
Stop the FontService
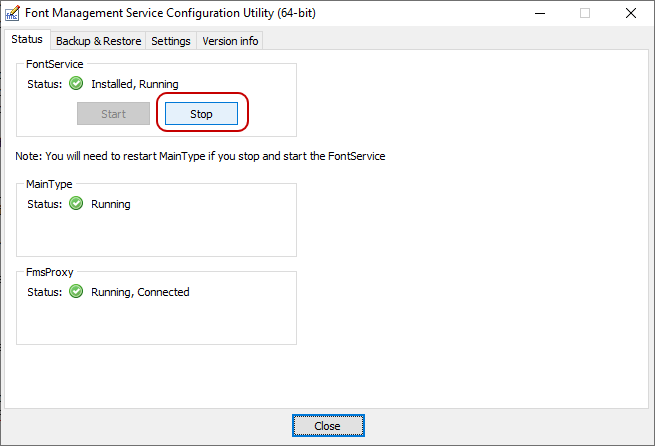202,114
